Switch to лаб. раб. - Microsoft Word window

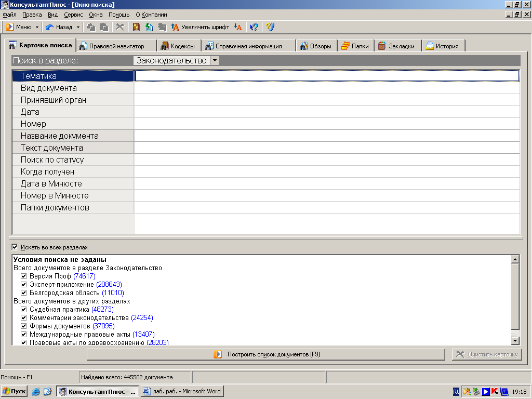point(182,392)
